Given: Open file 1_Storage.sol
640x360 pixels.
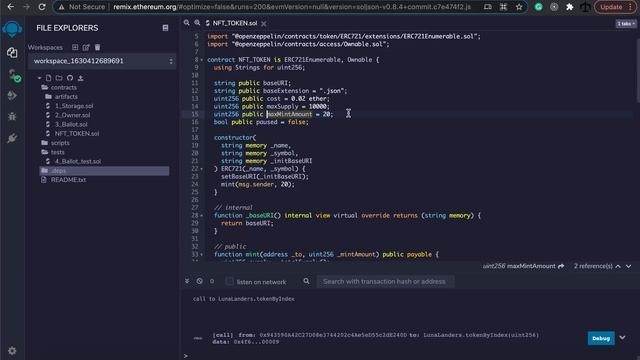Looking at the screenshot, I should coord(74,106).
